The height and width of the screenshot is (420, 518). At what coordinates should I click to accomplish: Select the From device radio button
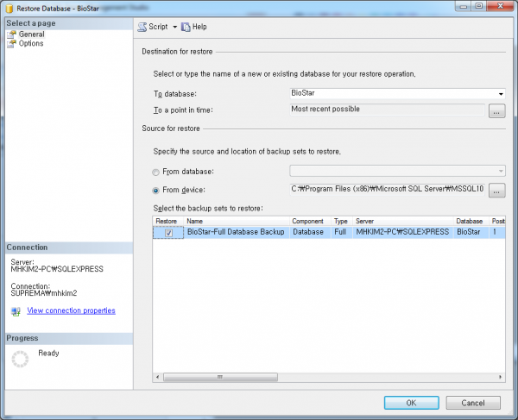point(155,191)
